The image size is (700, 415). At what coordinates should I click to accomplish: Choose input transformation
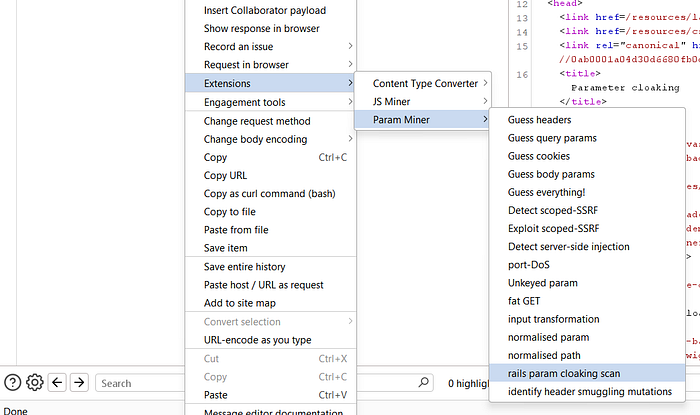click(587, 319)
